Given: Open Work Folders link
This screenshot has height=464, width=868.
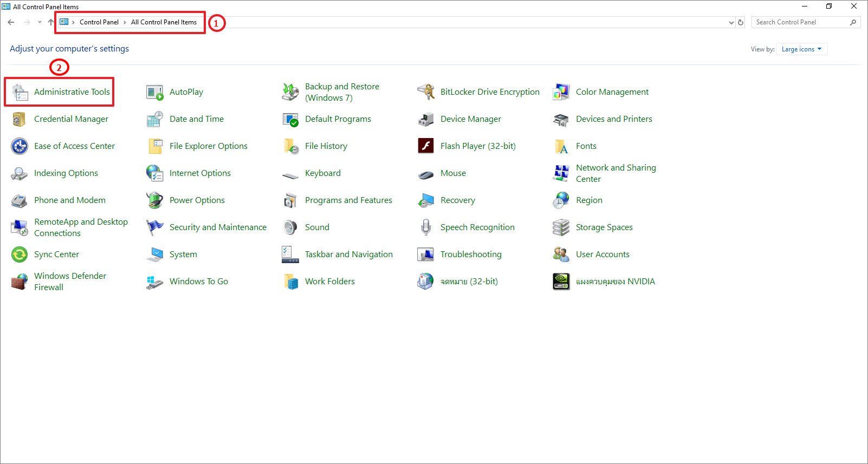Looking at the screenshot, I should pos(330,282).
